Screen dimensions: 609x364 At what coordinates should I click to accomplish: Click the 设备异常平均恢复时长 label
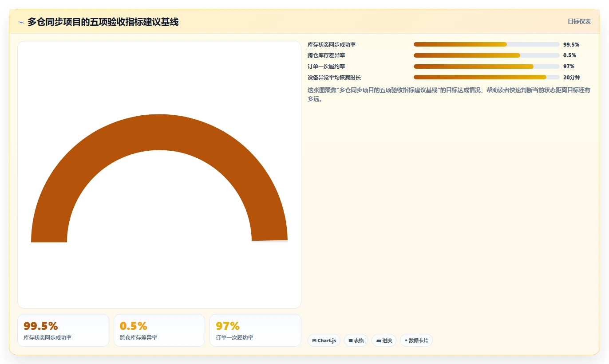[x=334, y=78]
